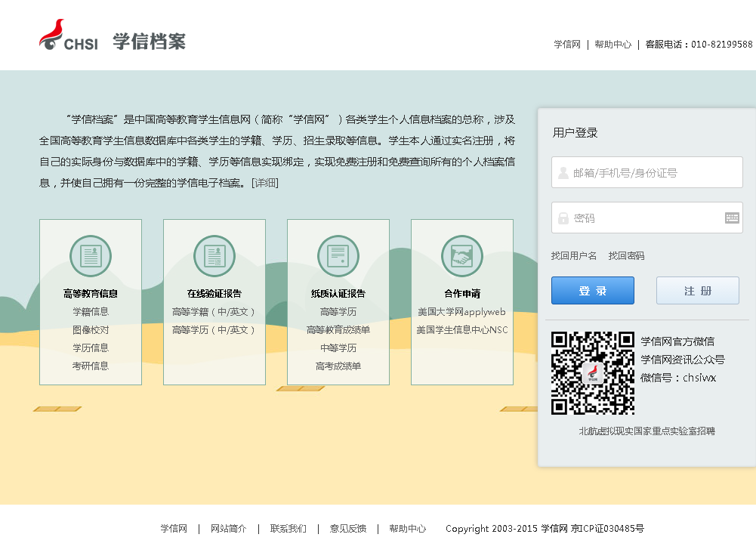Open the 找回用户名 link
Screen dimensions: 756x556
573,256
